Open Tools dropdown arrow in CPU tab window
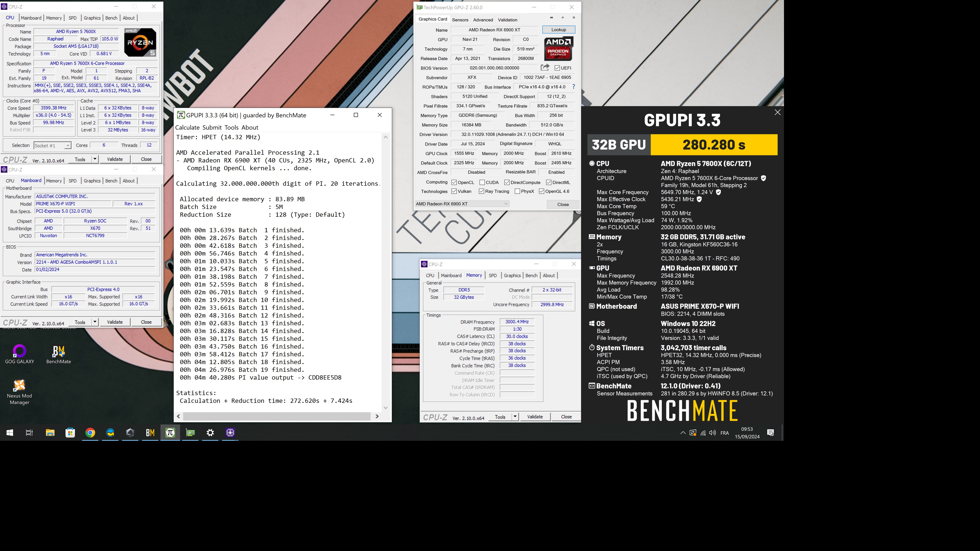The image size is (980, 551). click(95, 159)
